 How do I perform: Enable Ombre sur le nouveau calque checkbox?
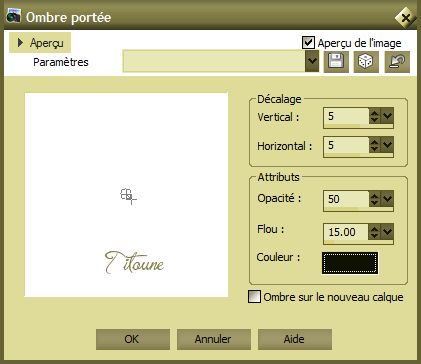pyautogui.click(x=254, y=297)
